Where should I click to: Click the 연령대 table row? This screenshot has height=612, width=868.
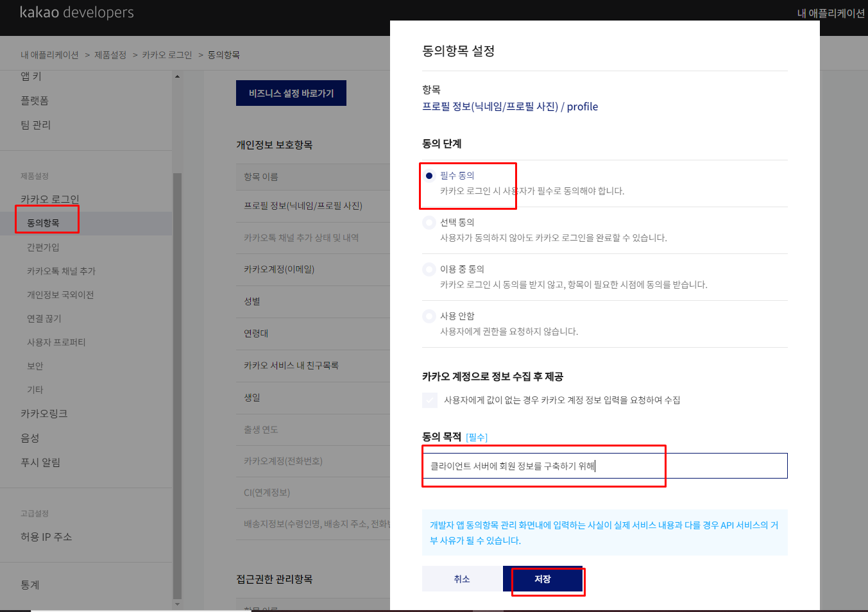313,334
